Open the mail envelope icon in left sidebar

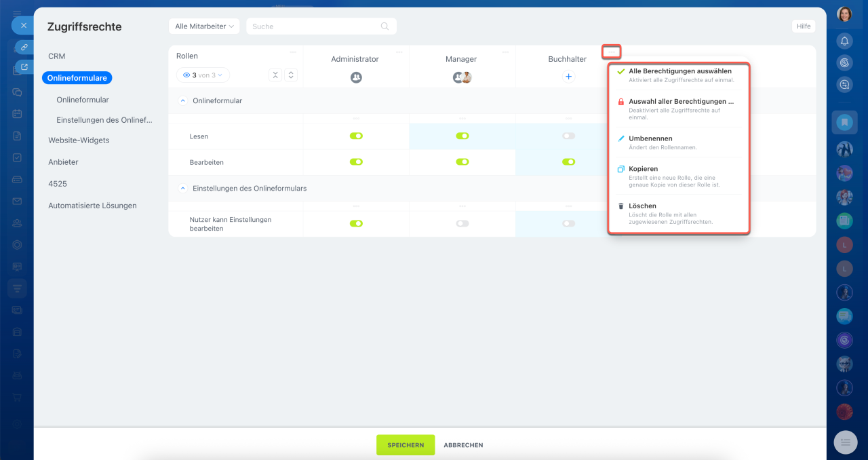click(17, 202)
